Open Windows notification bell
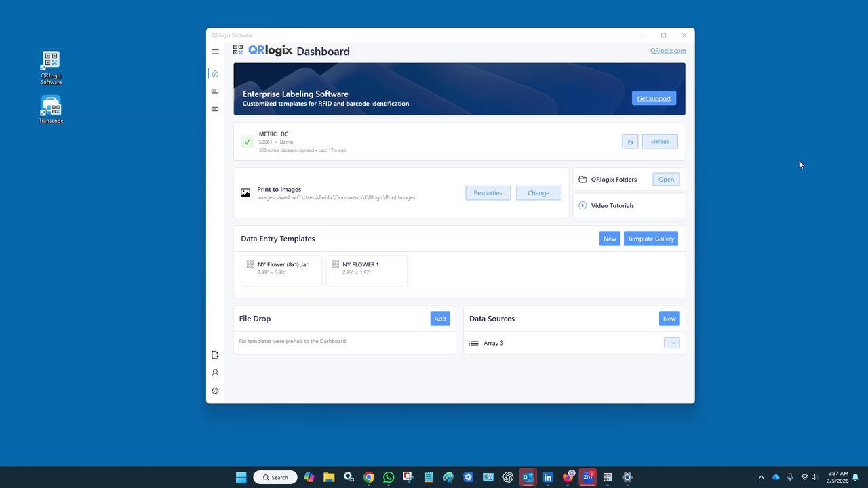The image size is (868, 488). (x=856, y=477)
